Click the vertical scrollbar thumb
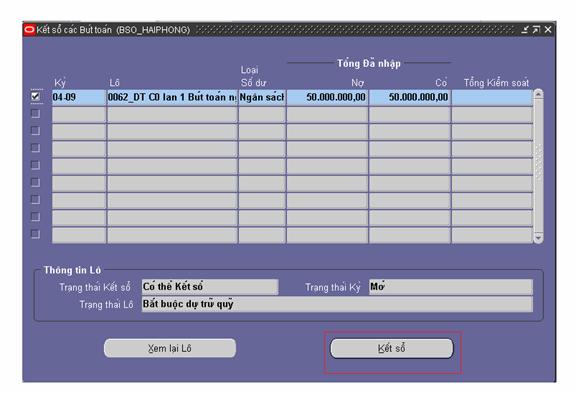The width and height of the screenshot is (576, 394). coord(538,165)
